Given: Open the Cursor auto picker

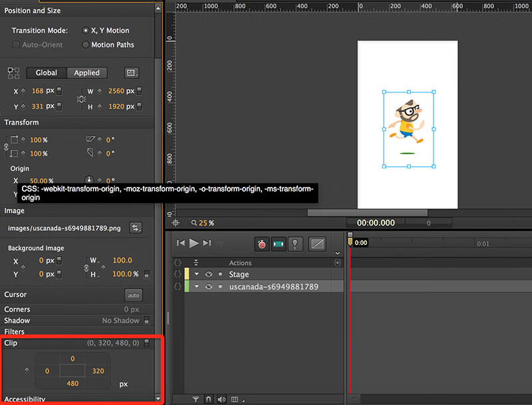Looking at the screenshot, I should point(134,295).
